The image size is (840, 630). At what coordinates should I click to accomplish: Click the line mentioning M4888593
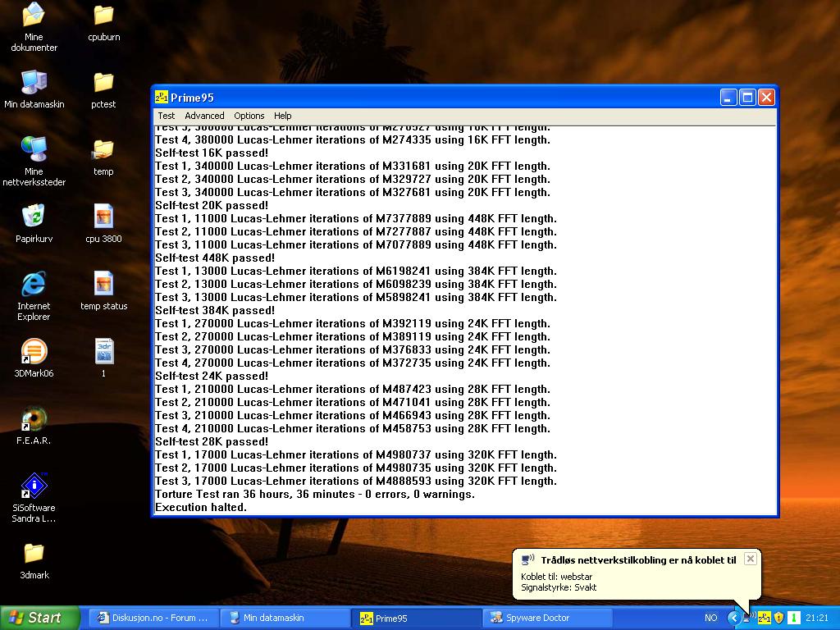(356, 481)
